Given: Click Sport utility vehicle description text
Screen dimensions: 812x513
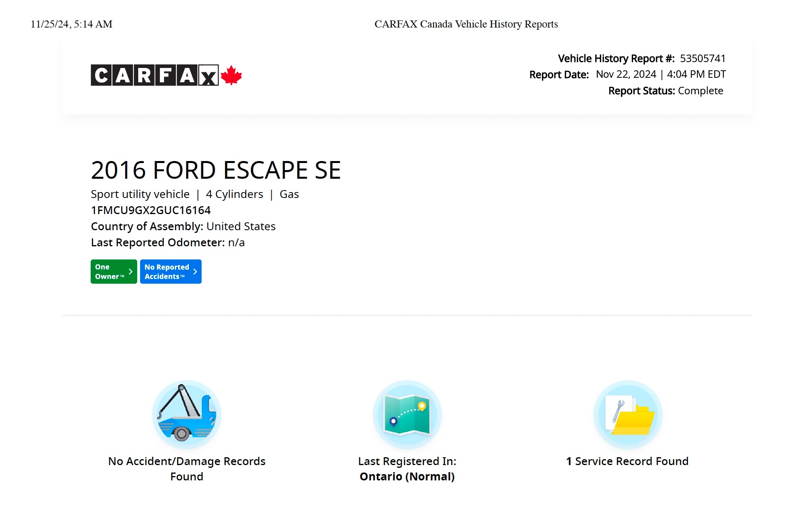Looking at the screenshot, I should click(x=140, y=194).
